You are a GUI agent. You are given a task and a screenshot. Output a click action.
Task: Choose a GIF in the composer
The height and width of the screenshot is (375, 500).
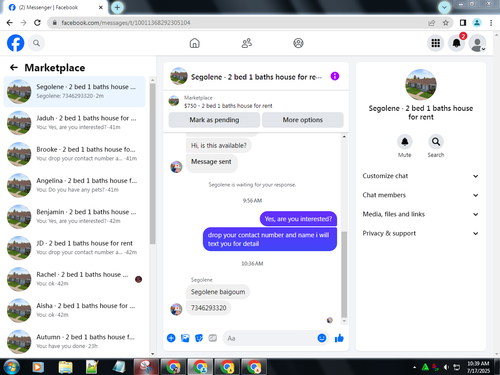click(x=213, y=338)
